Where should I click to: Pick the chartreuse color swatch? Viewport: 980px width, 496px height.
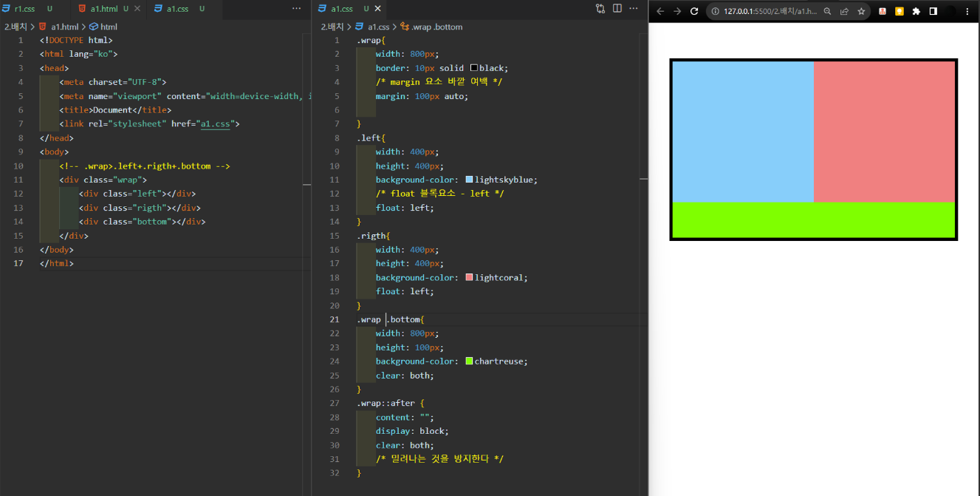tap(469, 361)
